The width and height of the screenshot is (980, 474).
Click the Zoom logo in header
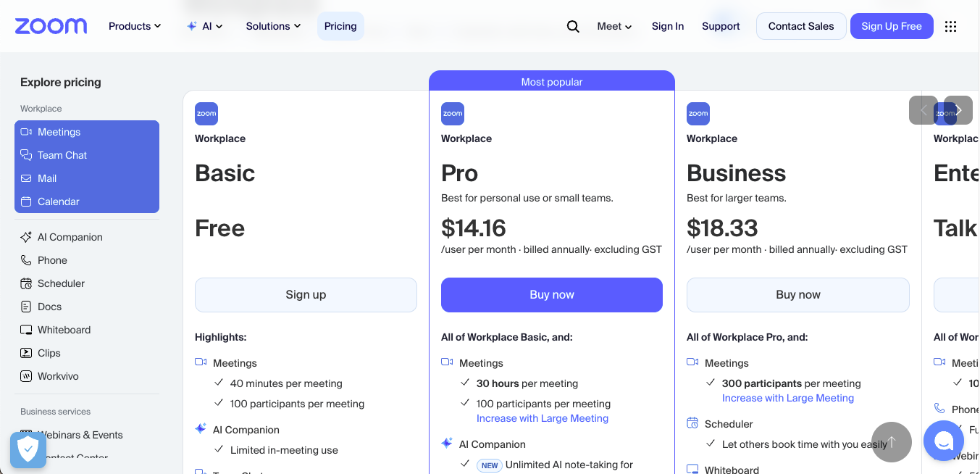pos(51,26)
